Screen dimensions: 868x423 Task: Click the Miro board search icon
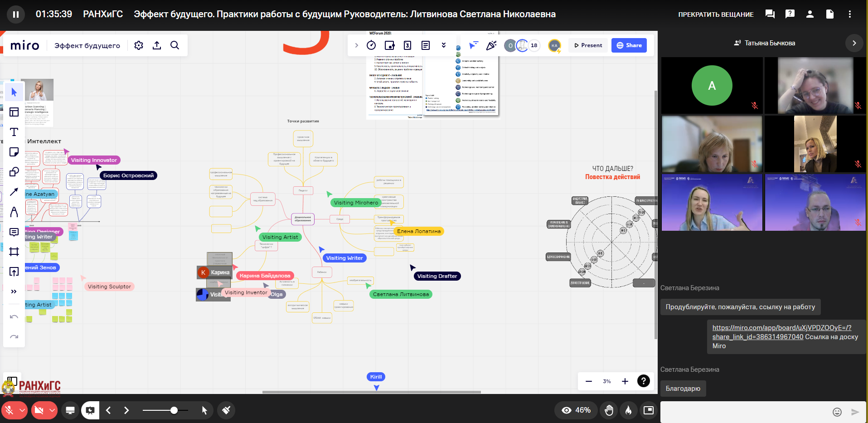point(175,45)
